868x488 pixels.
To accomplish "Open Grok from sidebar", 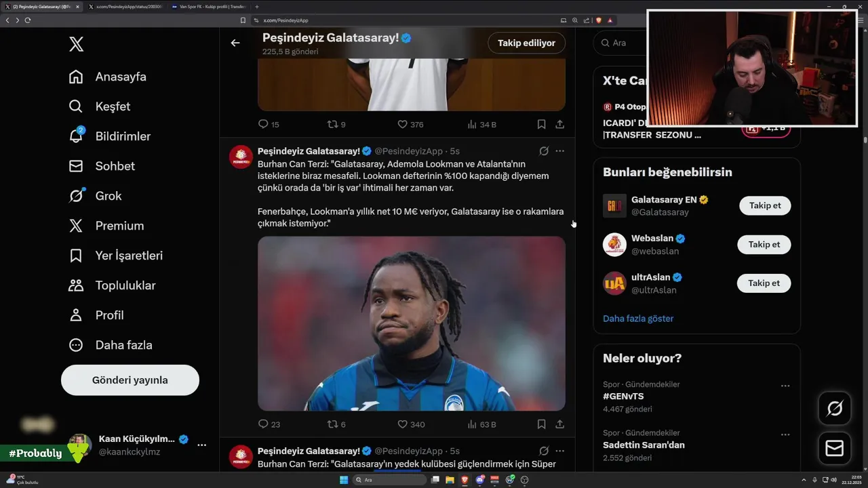I will click(x=95, y=196).
